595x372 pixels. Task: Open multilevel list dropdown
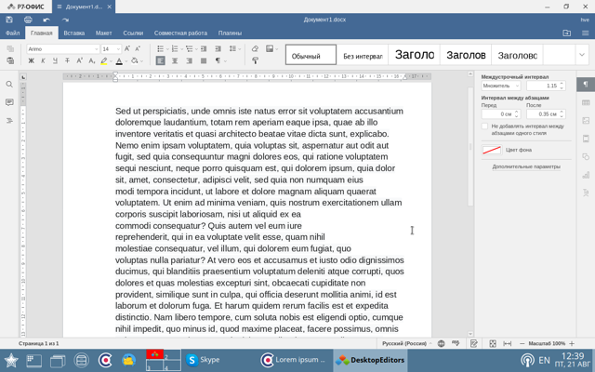196,49
